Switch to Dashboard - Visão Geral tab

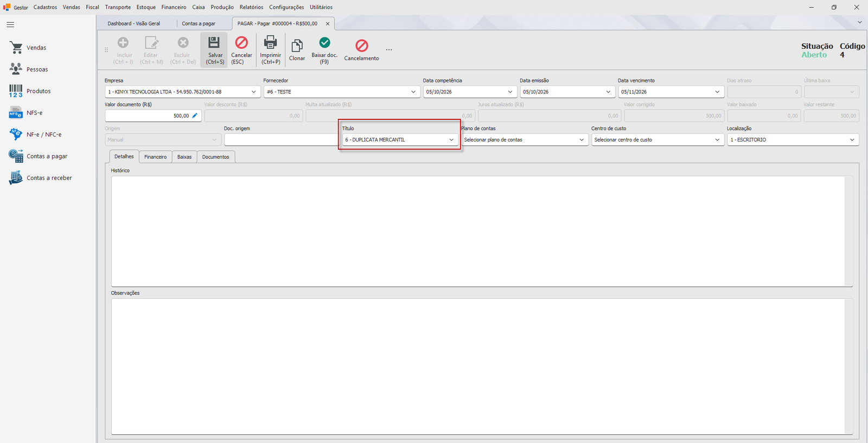[x=134, y=24]
